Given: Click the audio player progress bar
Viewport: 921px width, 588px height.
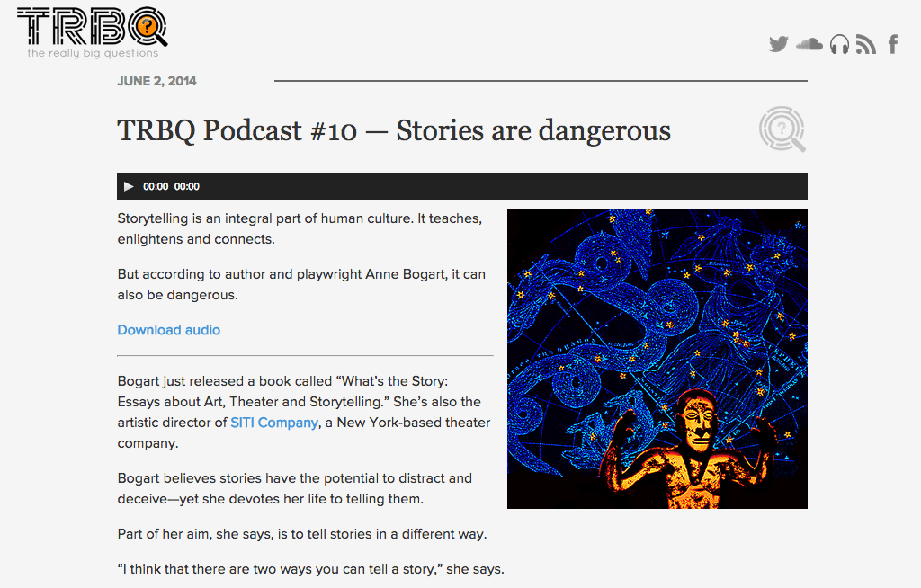Looking at the screenshot, I should tap(504, 186).
